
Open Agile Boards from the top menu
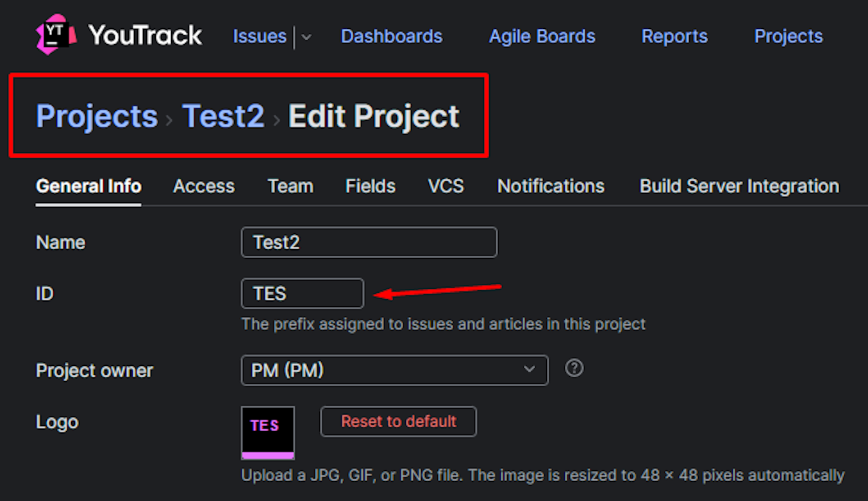pyautogui.click(x=542, y=36)
